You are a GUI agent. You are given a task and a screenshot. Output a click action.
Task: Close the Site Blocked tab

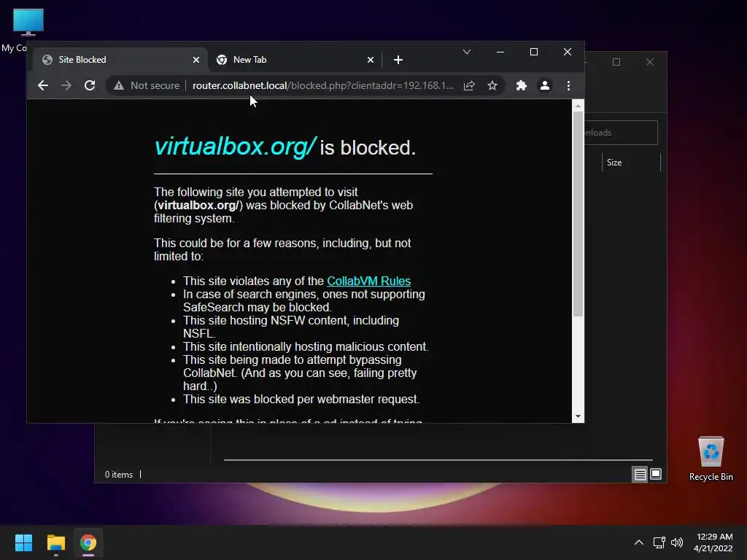point(196,60)
